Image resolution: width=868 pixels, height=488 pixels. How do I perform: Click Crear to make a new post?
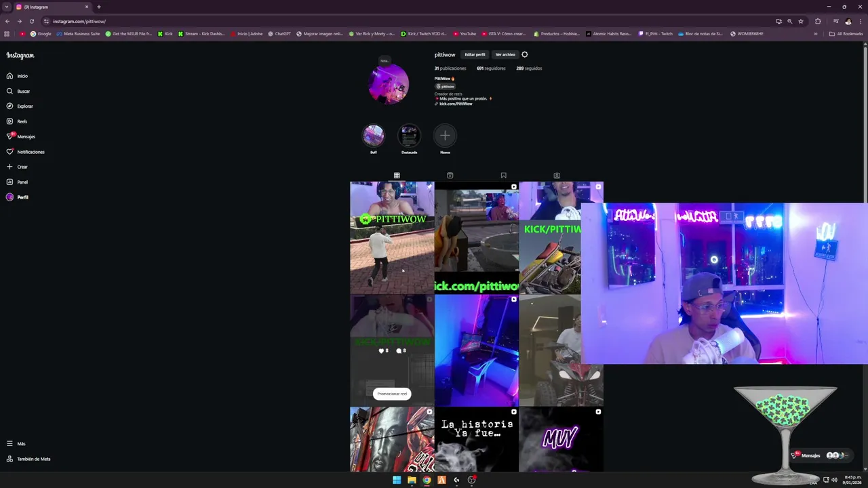(x=18, y=167)
